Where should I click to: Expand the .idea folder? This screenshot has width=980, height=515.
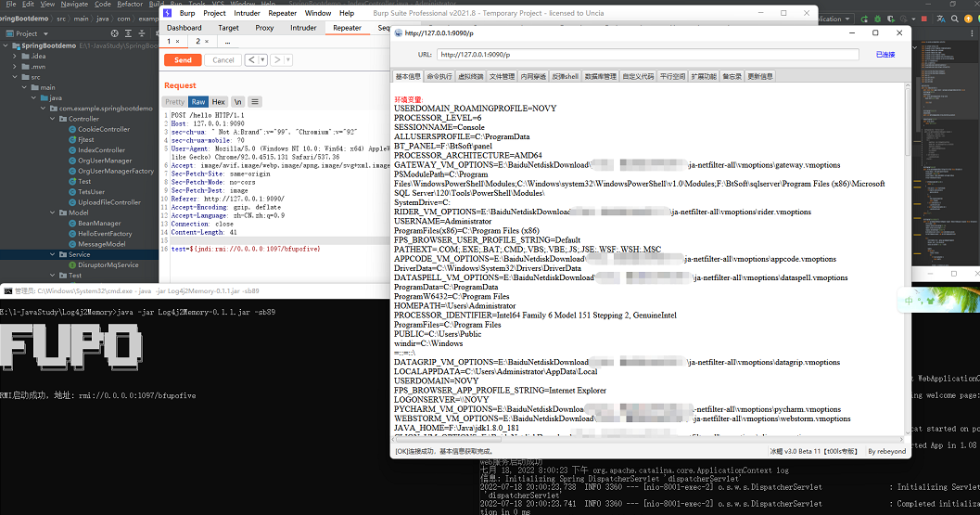15,57
